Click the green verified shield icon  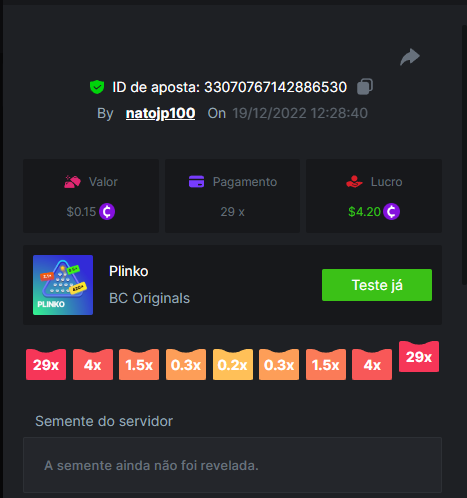point(97,87)
